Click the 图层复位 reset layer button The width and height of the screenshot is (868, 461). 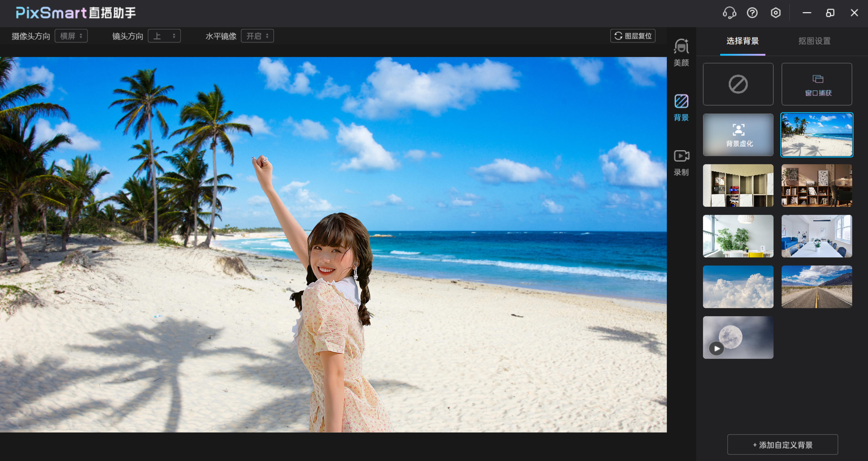[x=633, y=36]
